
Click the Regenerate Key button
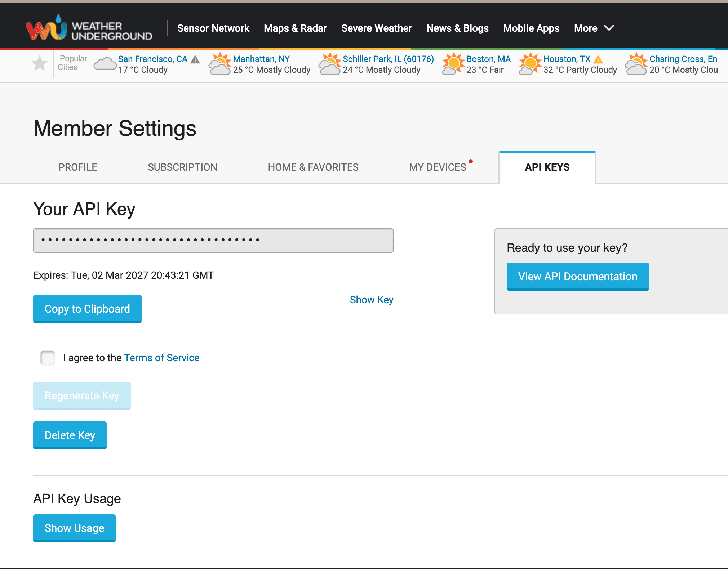click(82, 395)
